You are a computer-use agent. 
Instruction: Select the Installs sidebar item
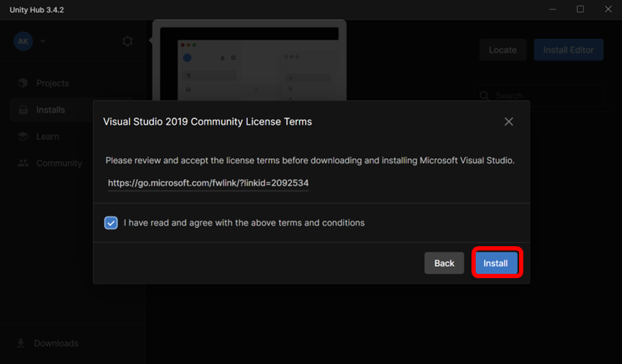click(x=50, y=110)
